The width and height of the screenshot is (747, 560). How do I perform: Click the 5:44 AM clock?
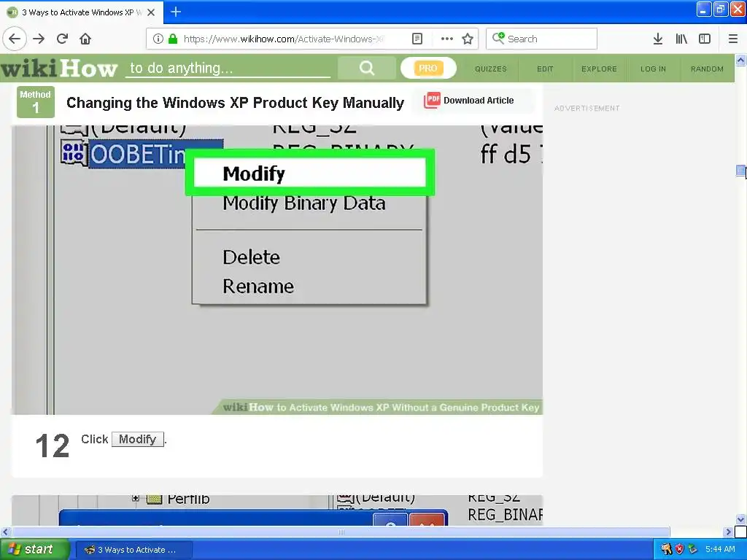[x=720, y=549]
